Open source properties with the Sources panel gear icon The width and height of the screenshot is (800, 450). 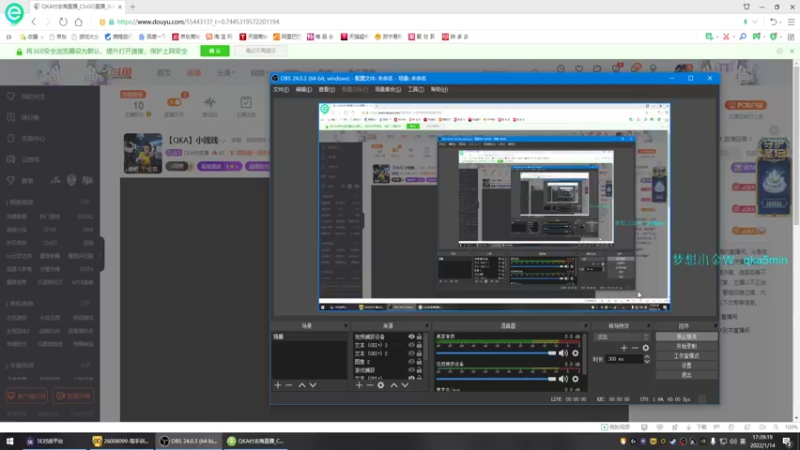381,385
